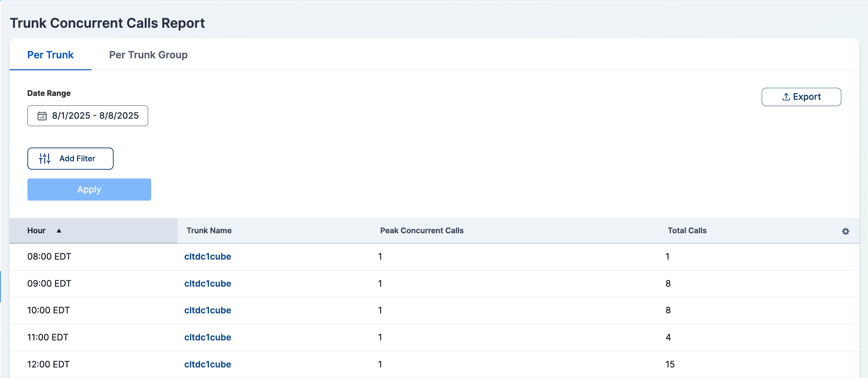
Task: Sort by the Trunk Name column header
Action: point(209,231)
